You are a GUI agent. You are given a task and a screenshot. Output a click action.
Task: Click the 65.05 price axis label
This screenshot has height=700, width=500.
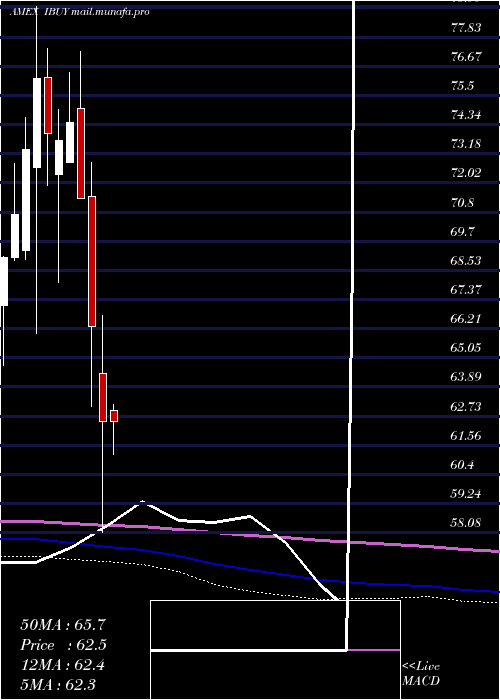466,347
